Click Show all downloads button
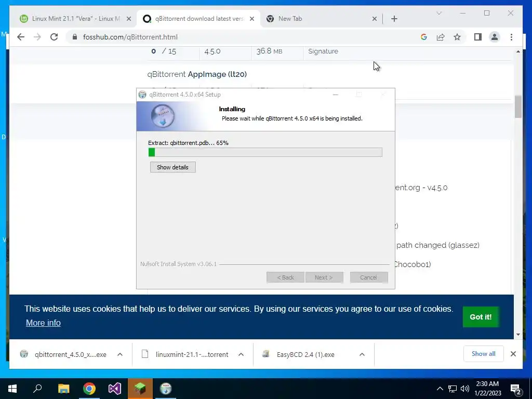Viewport: 532px width, 399px height. click(484, 354)
